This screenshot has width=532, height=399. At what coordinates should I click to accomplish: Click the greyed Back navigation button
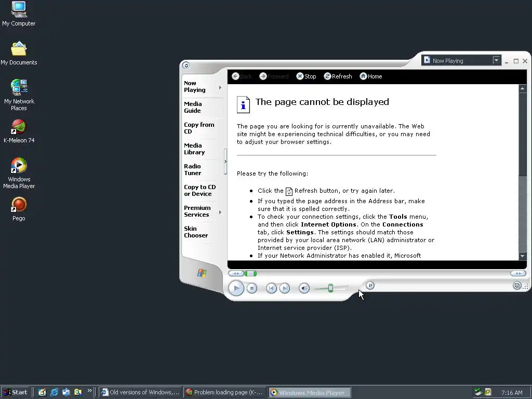[242, 76]
